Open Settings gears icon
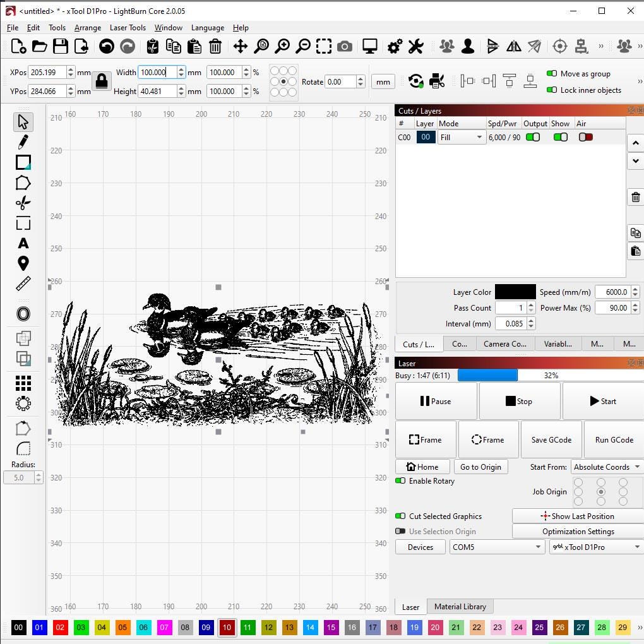Image resolution: width=644 pixels, height=644 pixels. 395,47
